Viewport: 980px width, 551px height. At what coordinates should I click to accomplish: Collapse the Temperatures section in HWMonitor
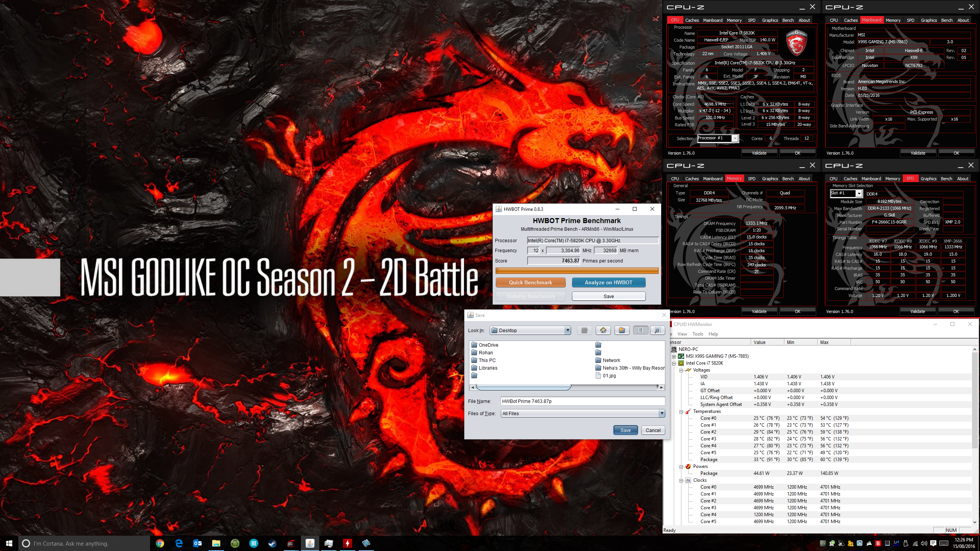click(681, 412)
